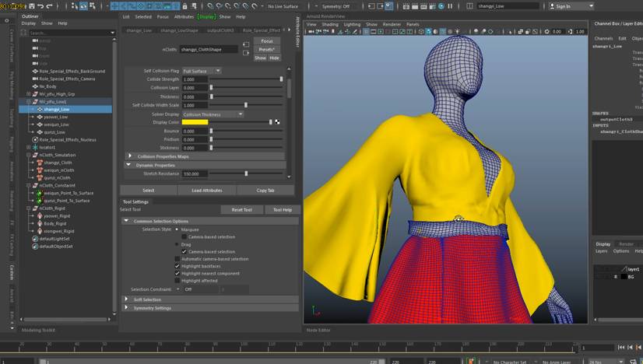Click the Role_Special_Effects_Camera camera icon
The width and height of the screenshot is (643, 364).
pos(35,79)
